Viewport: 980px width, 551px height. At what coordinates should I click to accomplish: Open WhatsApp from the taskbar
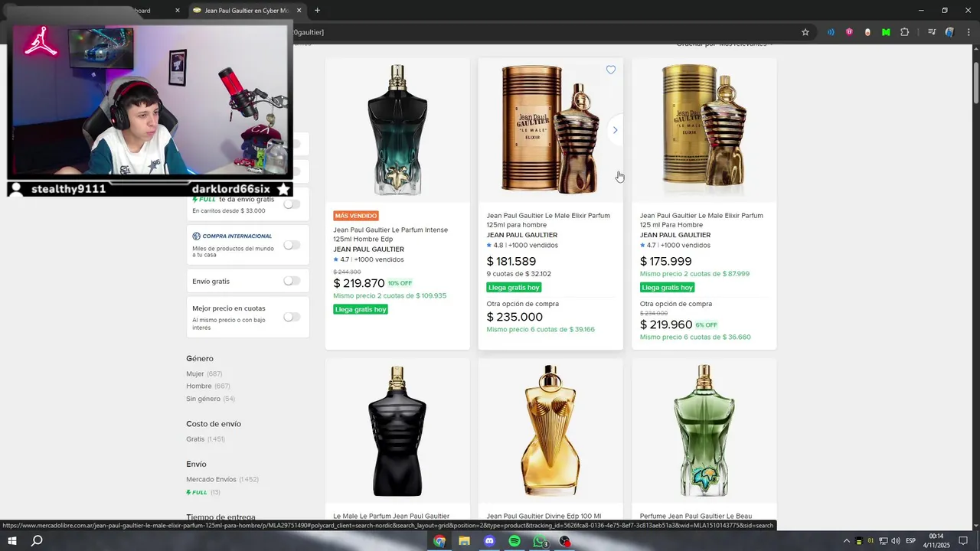point(540,541)
